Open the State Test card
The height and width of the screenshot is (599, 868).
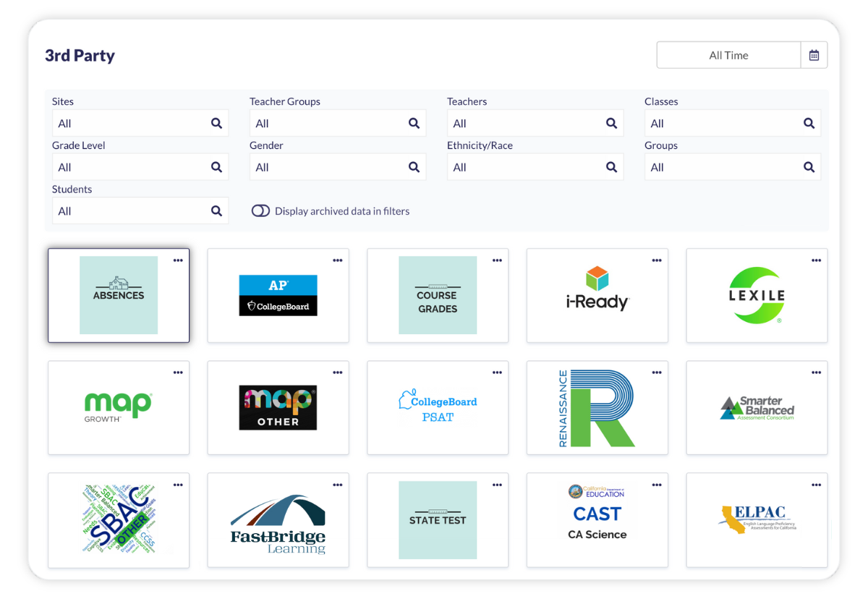click(438, 520)
